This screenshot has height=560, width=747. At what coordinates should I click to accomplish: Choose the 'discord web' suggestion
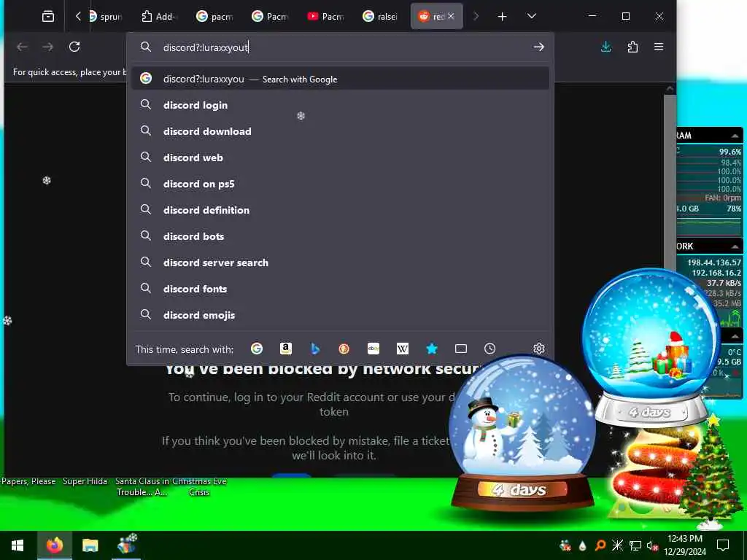coord(340,157)
